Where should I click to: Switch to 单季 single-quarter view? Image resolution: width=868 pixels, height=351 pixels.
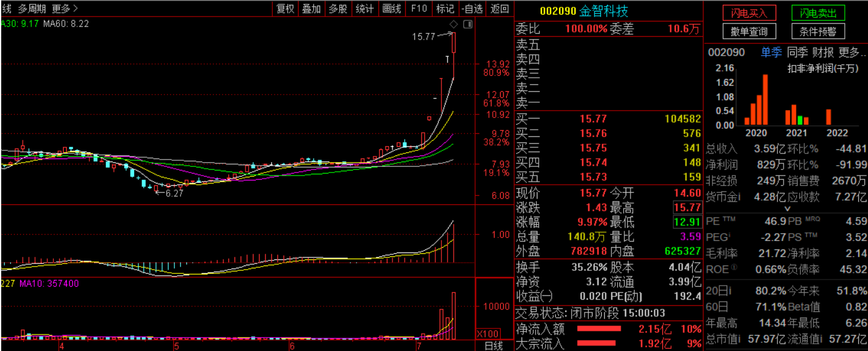(771, 53)
